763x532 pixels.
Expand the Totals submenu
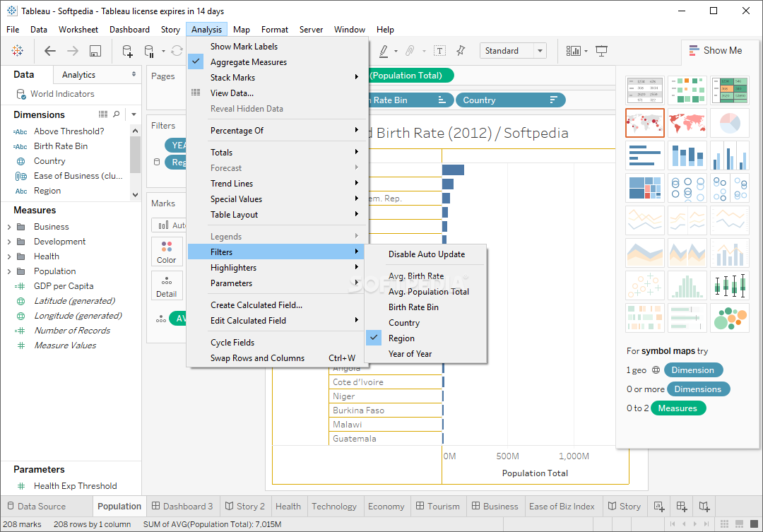pyautogui.click(x=278, y=153)
